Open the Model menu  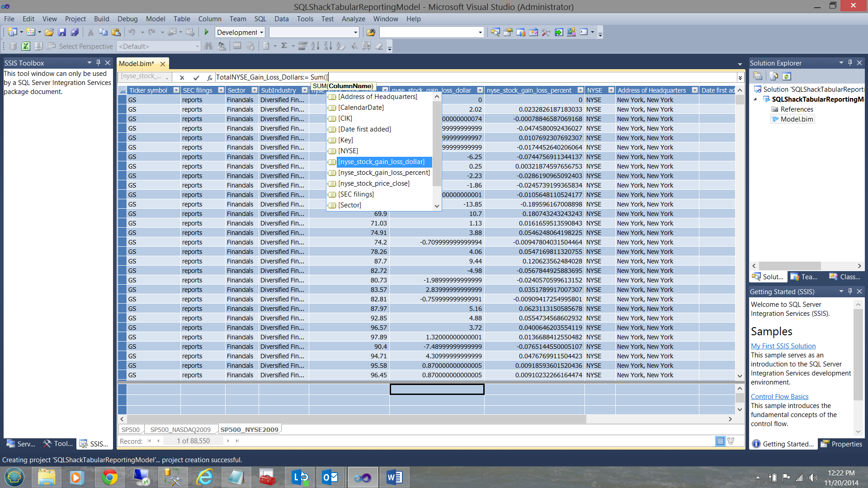click(x=155, y=19)
